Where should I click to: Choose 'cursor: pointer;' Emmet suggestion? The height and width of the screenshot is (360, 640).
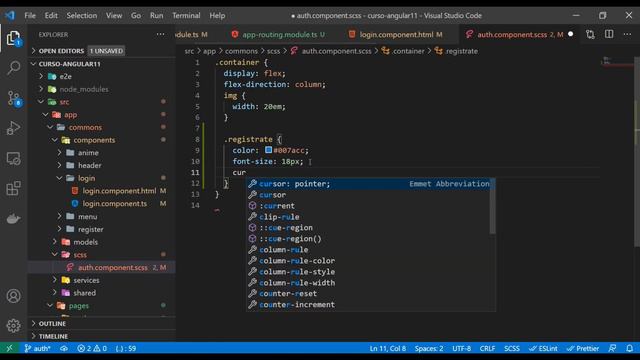[x=369, y=184]
